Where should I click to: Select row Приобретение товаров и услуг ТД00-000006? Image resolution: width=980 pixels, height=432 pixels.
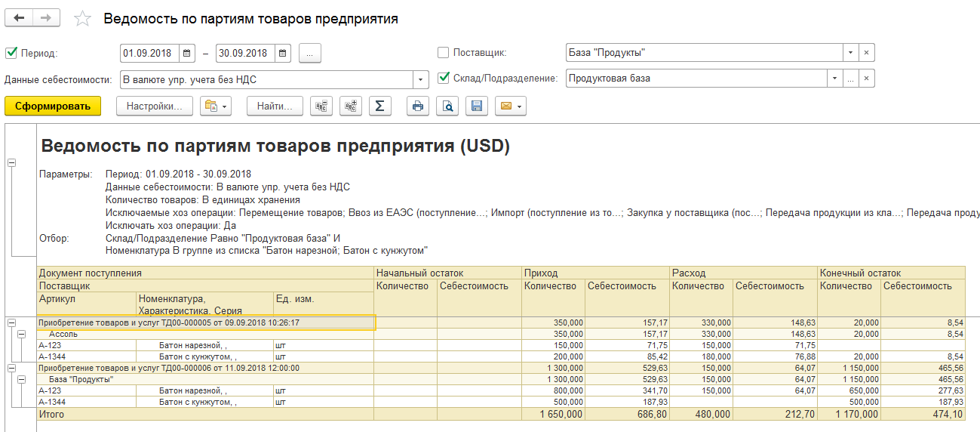coord(206,368)
